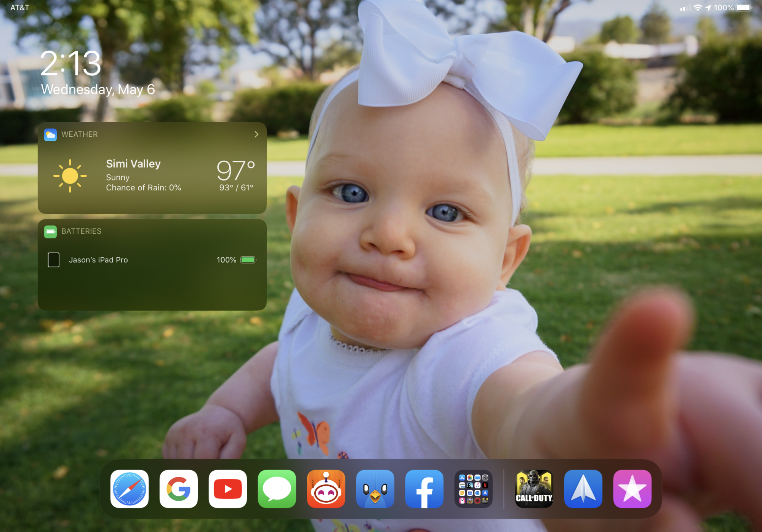Viewport: 762px width, 532px height.
Task: Tap the iPad device icon in Batteries
Action: pyautogui.click(x=54, y=260)
